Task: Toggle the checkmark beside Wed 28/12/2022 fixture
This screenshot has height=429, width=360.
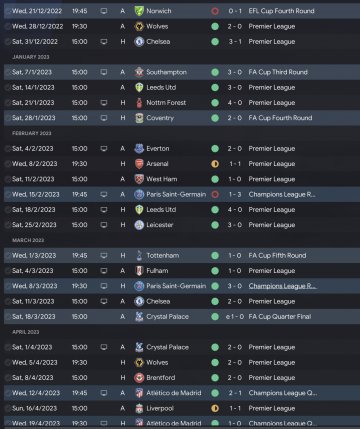Action: (x=8, y=26)
